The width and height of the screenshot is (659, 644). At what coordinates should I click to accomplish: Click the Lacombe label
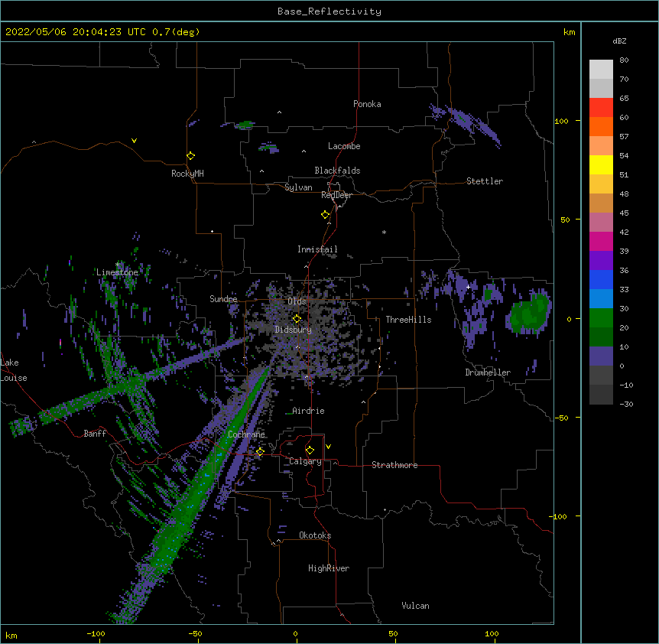344,146
